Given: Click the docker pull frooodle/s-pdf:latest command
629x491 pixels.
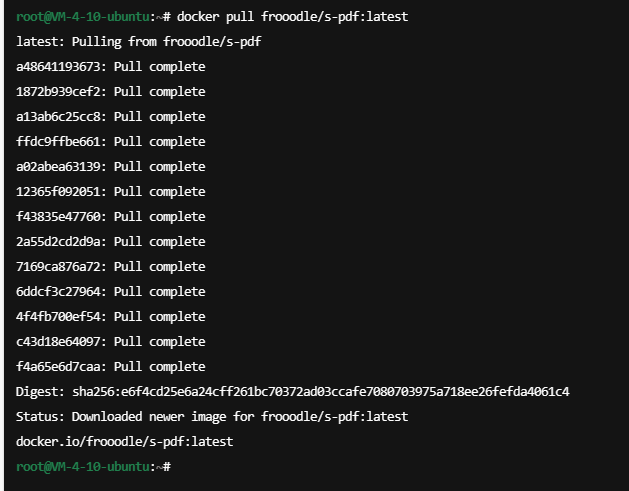Looking at the screenshot, I should 292,17.
